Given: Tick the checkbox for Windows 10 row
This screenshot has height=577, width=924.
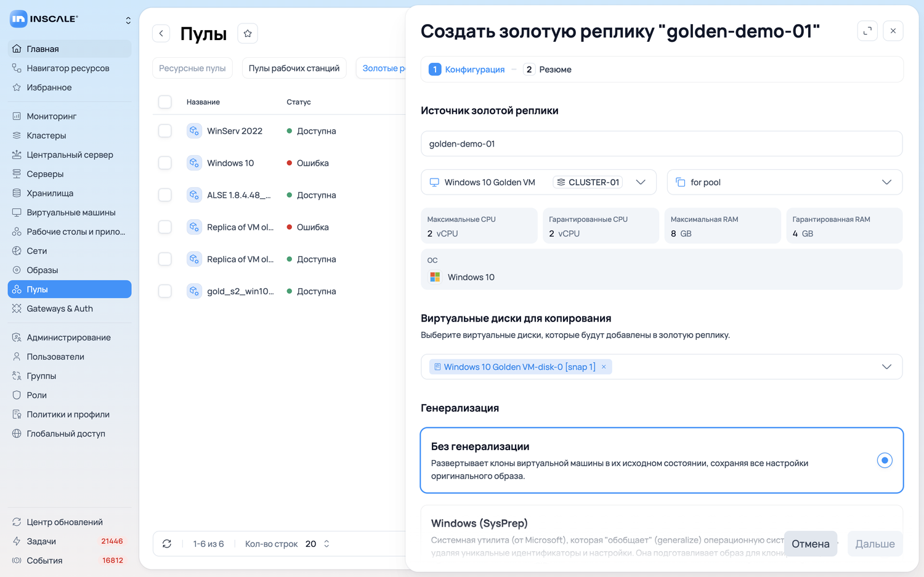Looking at the screenshot, I should click(165, 163).
